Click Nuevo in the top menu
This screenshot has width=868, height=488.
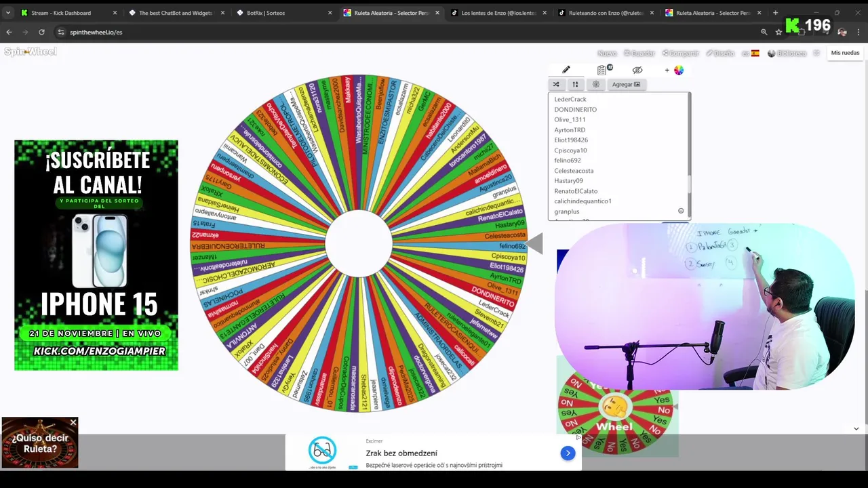click(606, 53)
